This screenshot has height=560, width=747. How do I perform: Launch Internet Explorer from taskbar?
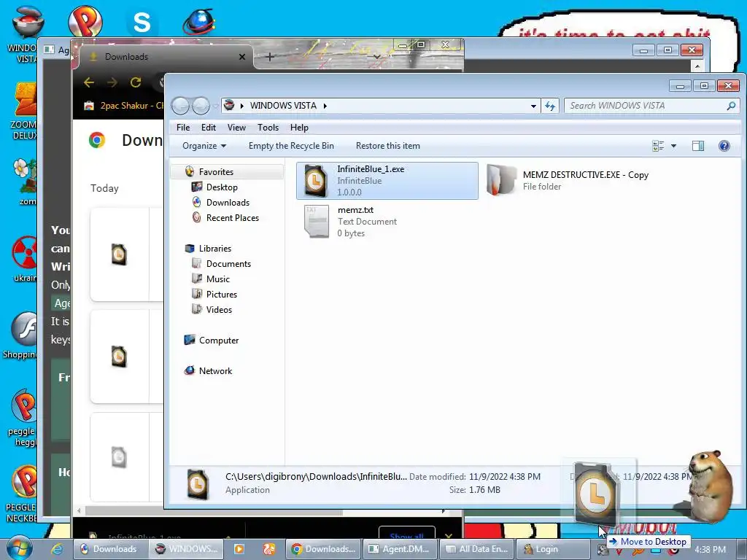(x=57, y=549)
